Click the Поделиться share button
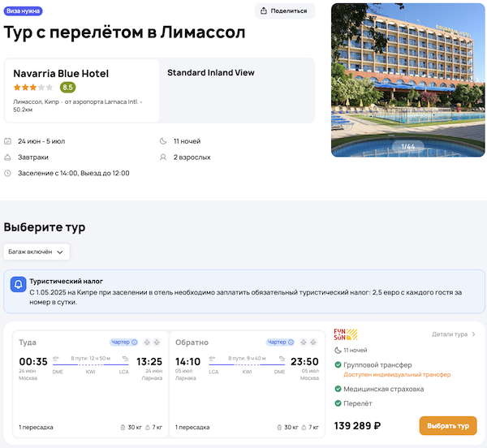The width and height of the screenshot is (487, 448). (x=285, y=11)
